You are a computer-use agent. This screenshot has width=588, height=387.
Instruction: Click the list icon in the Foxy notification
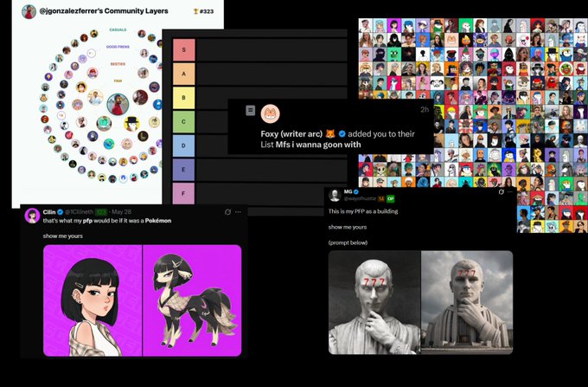[x=251, y=110]
